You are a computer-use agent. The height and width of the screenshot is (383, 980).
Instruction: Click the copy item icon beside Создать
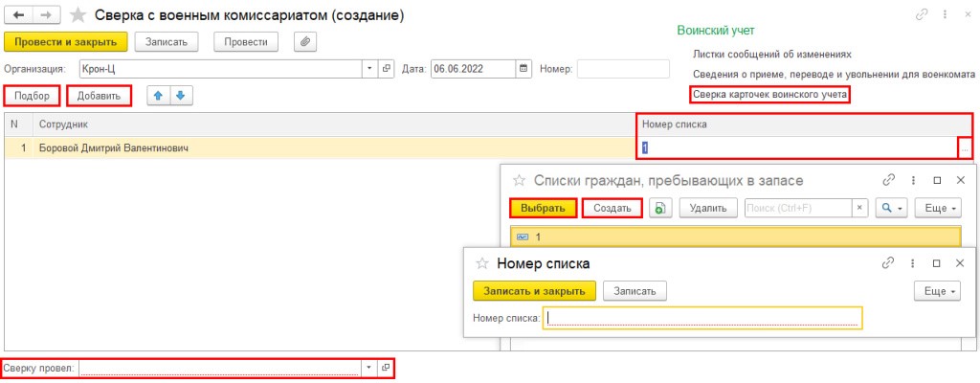click(659, 208)
